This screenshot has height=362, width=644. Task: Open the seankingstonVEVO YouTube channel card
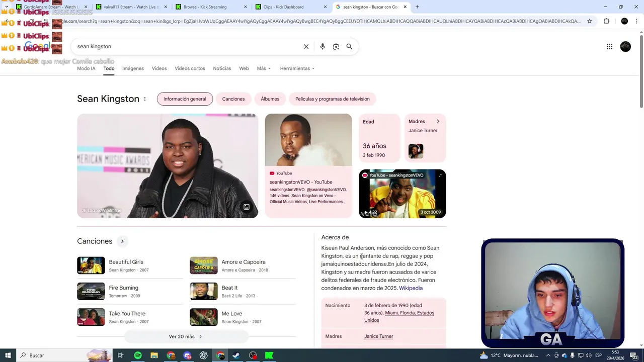308,166
